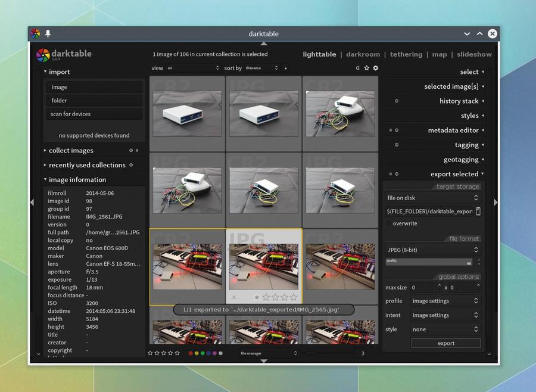Click presets icon beside collect images

(137, 150)
